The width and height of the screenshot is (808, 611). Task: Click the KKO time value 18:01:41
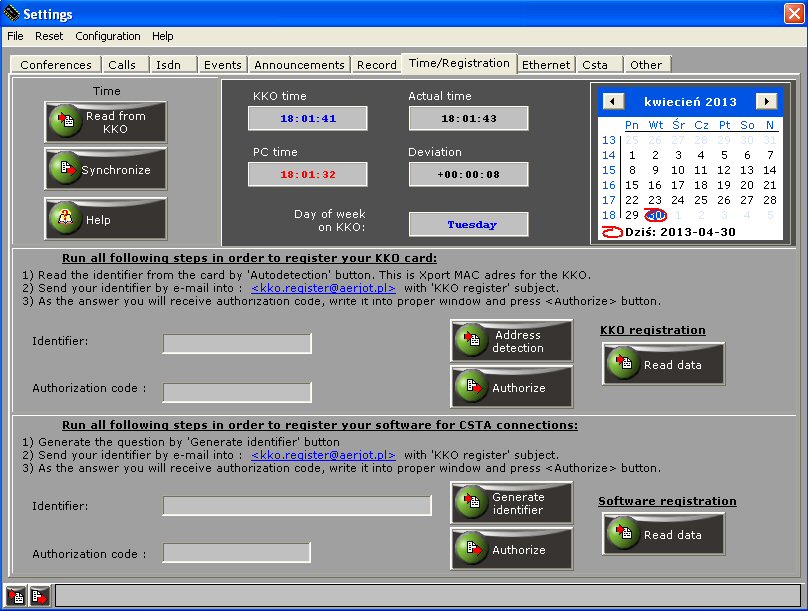tap(308, 118)
